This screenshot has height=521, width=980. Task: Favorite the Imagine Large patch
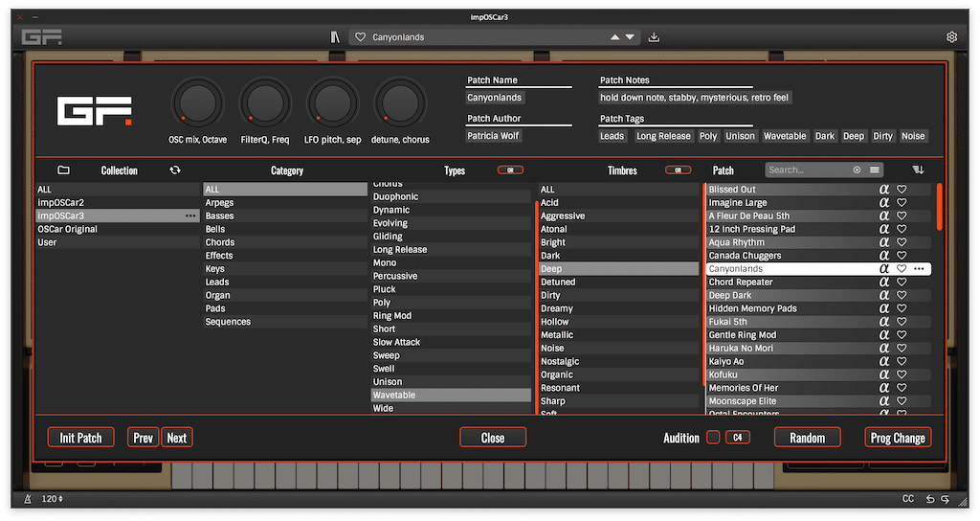902,203
